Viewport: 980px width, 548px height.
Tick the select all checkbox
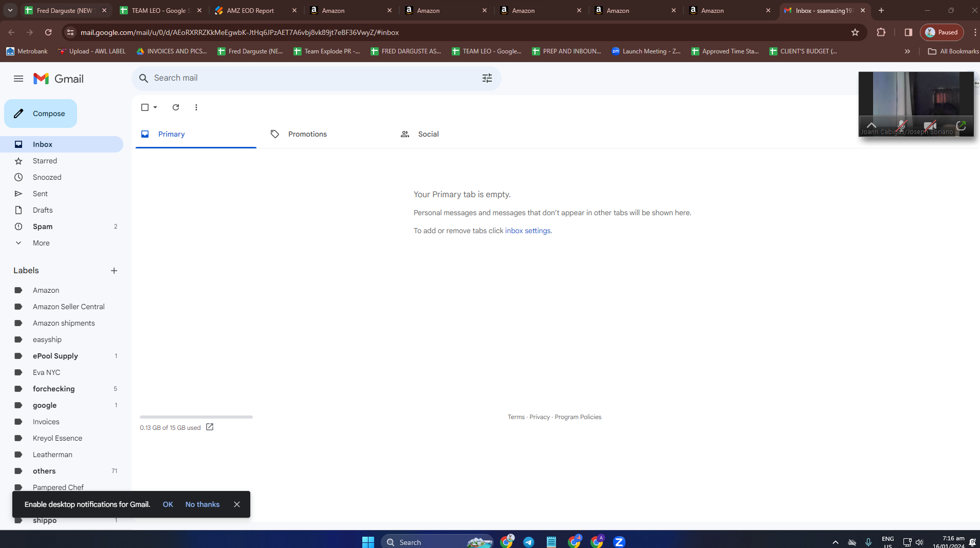point(145,107)
